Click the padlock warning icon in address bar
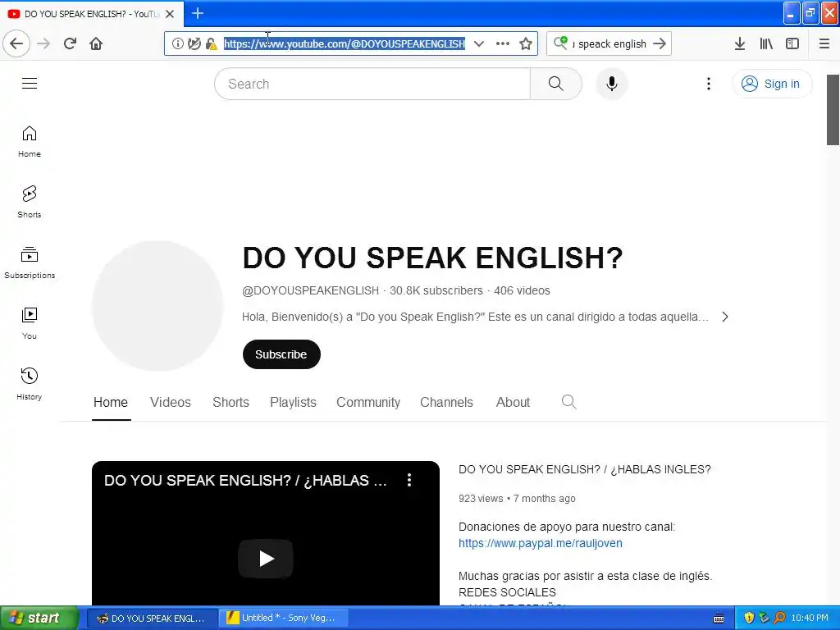Viewport: 840px width, 630px height. tap(211, 43)
